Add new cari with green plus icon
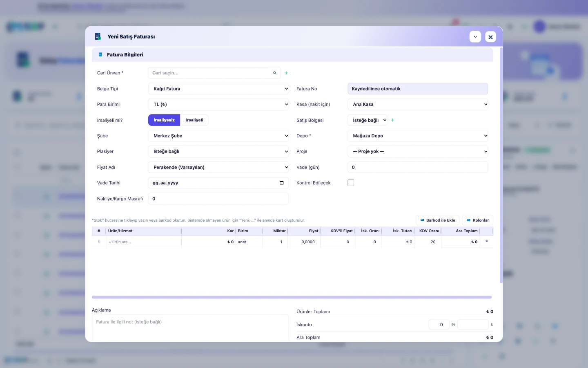 (286, 73)
